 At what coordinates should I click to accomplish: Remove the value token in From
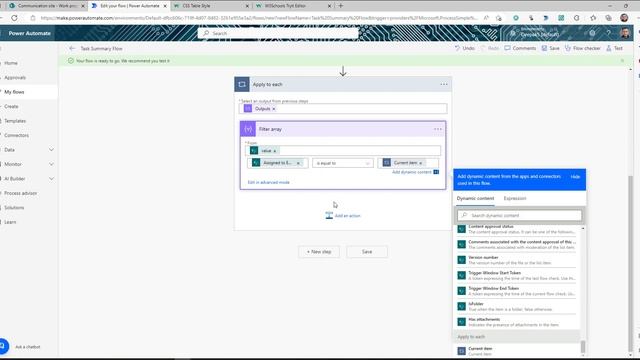(275, 151)
